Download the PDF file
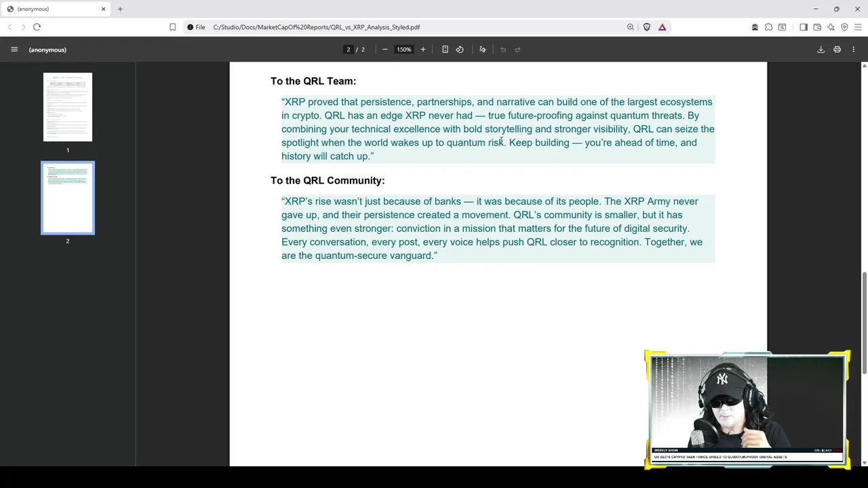The width and height of the screenshot is (868, 488). [x=821, y=49]
